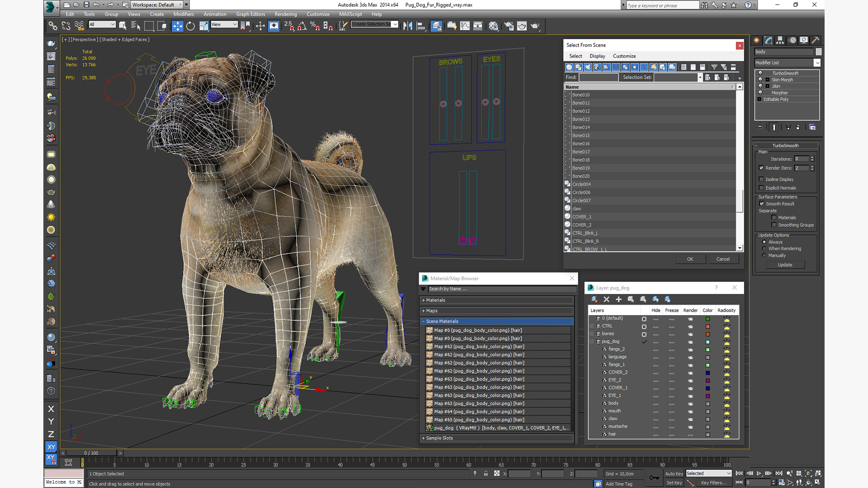Click Cancel in Select From Scene dialog

pos(723,259)
